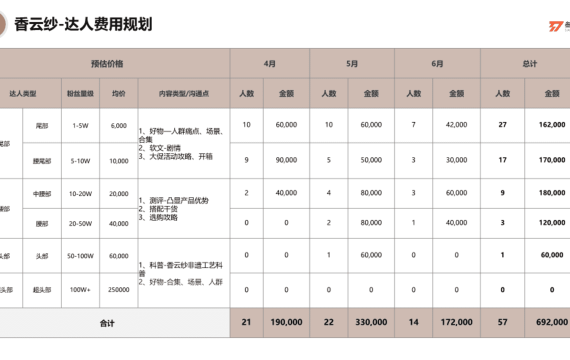Select the 1-5W fan level cell
The width and height of the screenshot is (570, 360).
point(80,125)
